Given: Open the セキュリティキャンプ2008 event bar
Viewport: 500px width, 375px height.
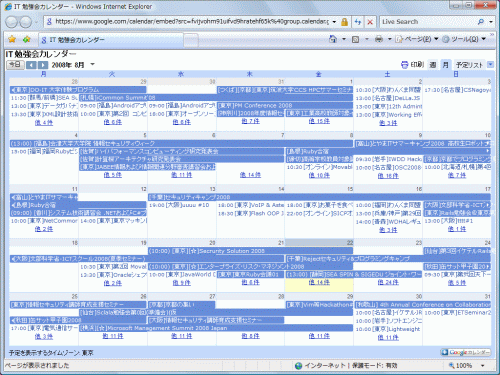Looking at the screenshot, I should point(319,197).
